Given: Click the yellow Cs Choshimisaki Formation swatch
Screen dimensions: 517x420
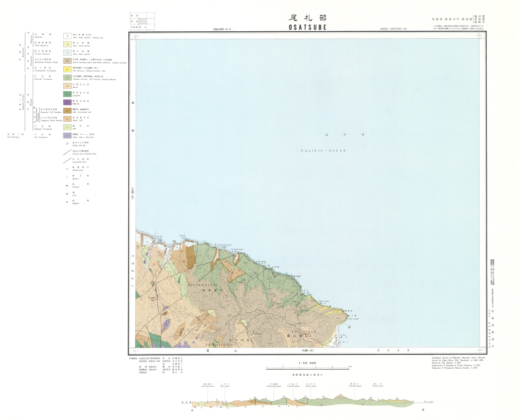Looking at the screenshot, I should click(x=68, y=69).
